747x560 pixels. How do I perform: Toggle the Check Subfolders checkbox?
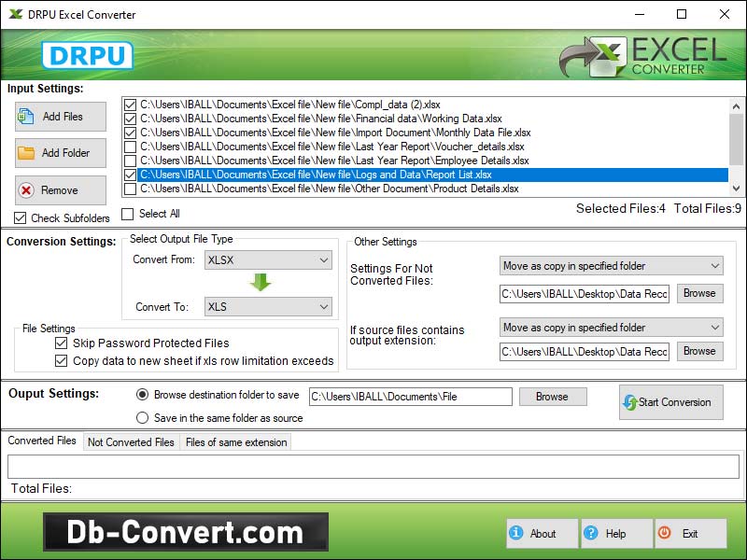pos(21,218)
